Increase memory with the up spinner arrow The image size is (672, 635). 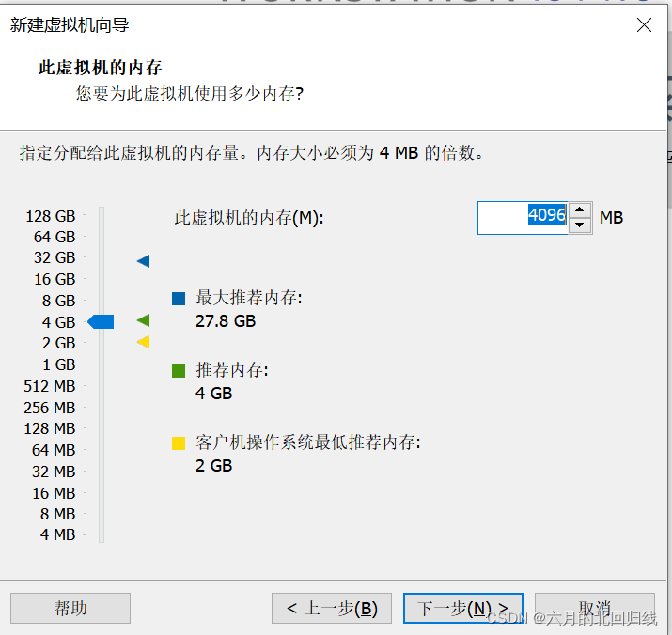click(580, 210)
